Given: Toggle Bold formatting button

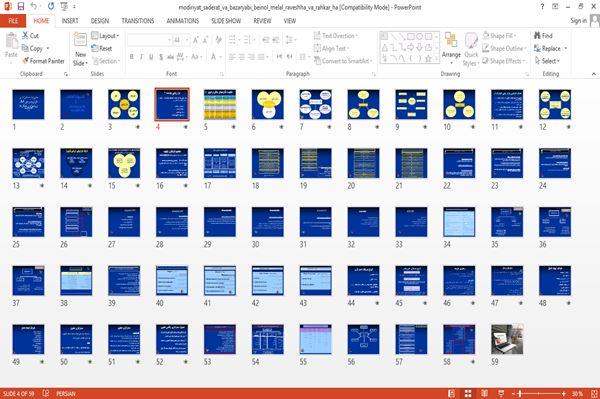Looking at the screenshot, I should [131, 57].
